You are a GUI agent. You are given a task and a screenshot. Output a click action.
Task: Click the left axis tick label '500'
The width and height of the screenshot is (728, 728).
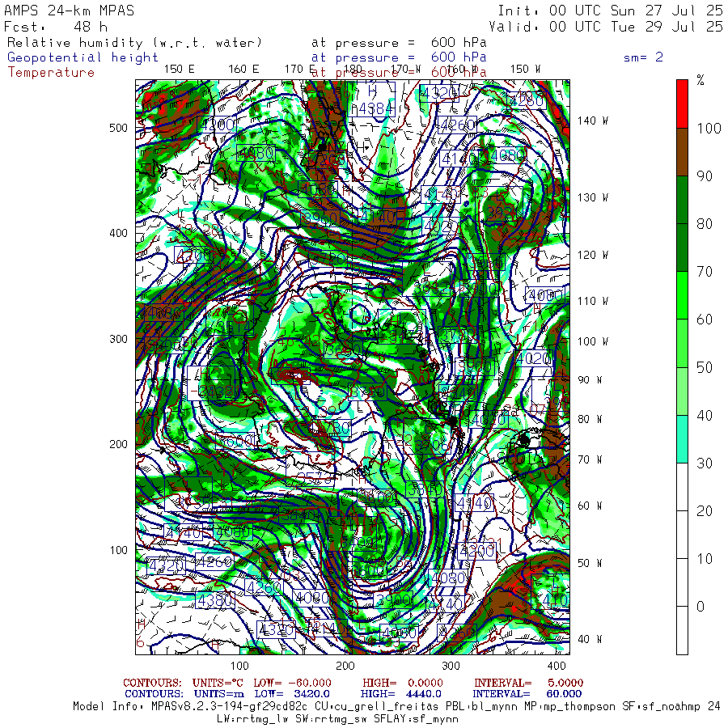pyautogui.click(x=118, y=128)
